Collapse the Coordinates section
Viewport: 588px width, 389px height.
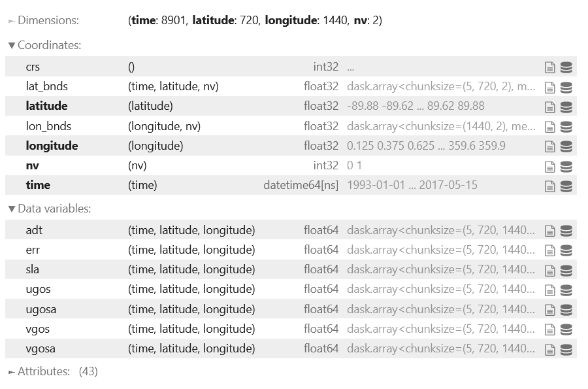pyautogui.click(x=44, y=46)
